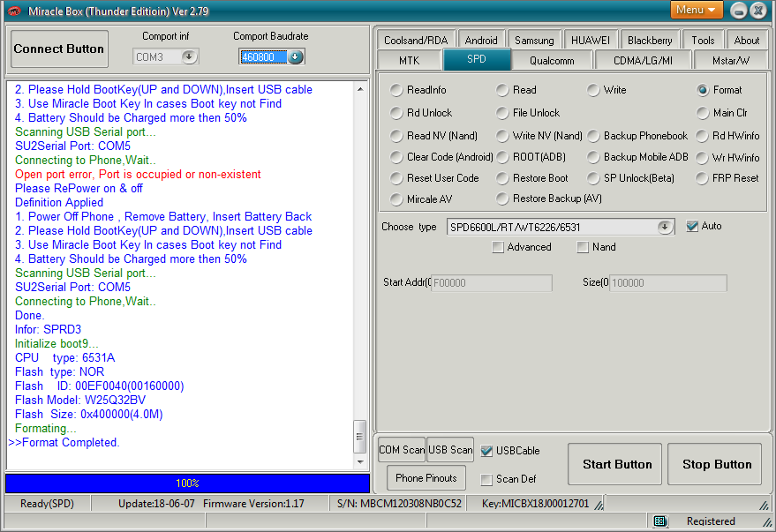Select the Backup Mobile ADB option
This screenshot has width=776, height=532.
coord(638,157)
